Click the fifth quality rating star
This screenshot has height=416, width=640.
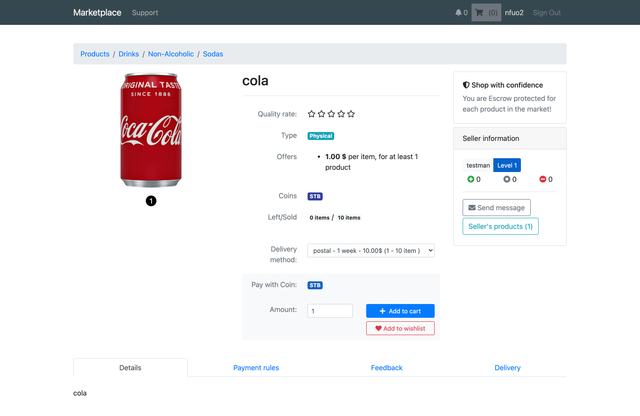pyautogui.click(x=351, y=114)
